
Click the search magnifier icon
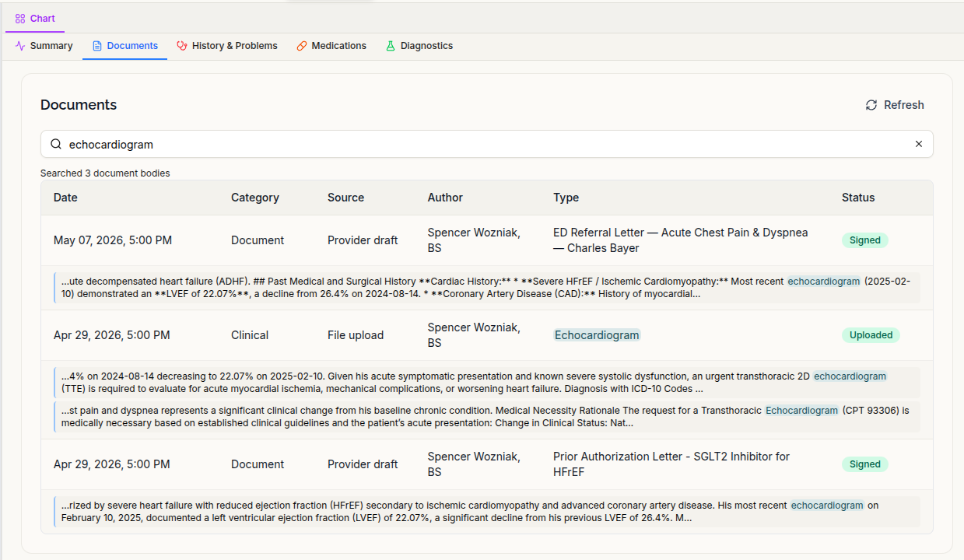[56, 144]
